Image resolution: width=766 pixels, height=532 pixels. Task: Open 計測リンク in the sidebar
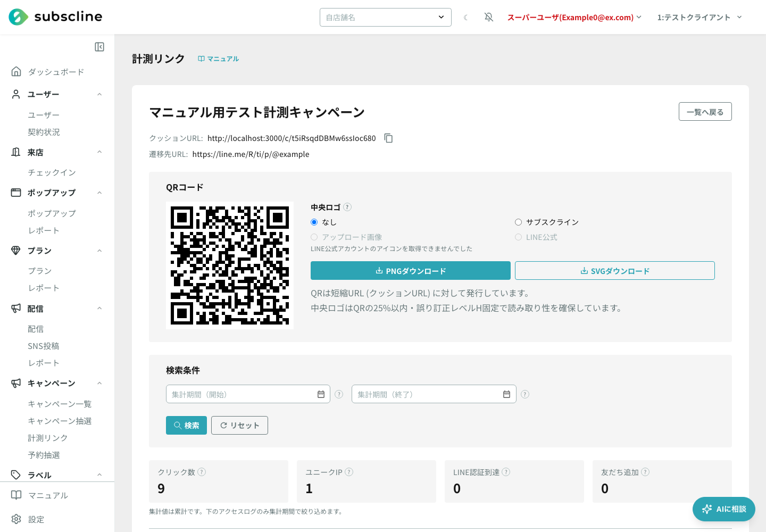48,438
